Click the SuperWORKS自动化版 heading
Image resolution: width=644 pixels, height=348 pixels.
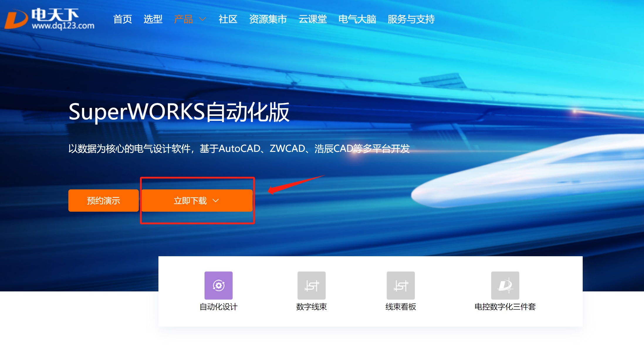coord(179,112)
